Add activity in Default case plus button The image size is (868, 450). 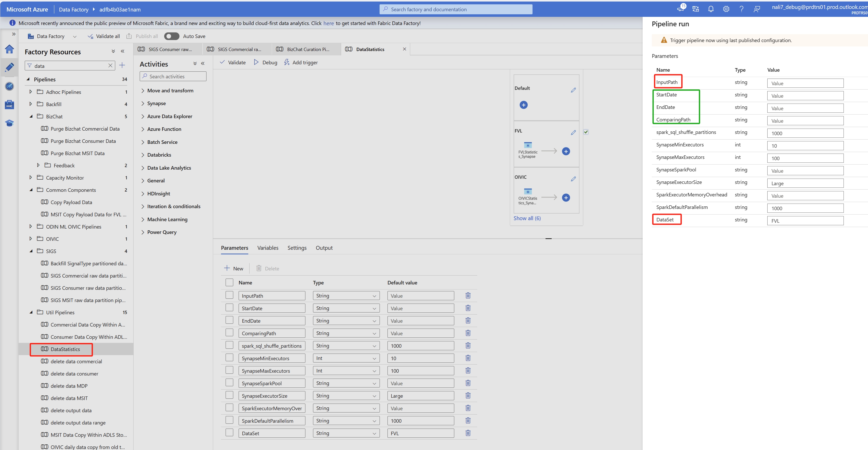(524, 105)
